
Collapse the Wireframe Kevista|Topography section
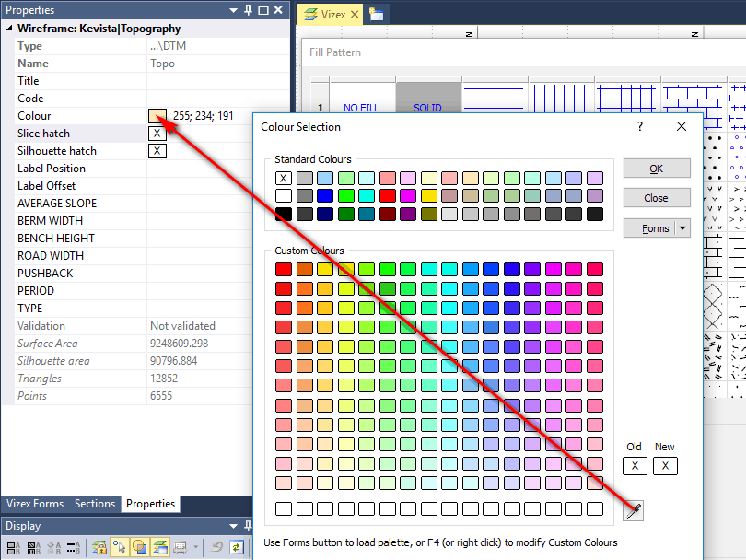coord(8,29)
